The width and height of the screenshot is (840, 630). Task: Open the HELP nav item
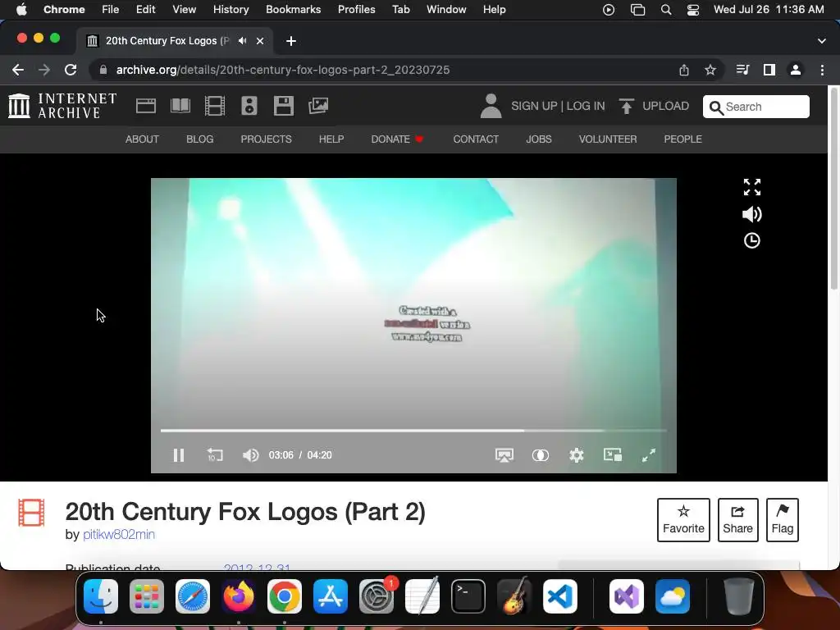click(331, 139)
